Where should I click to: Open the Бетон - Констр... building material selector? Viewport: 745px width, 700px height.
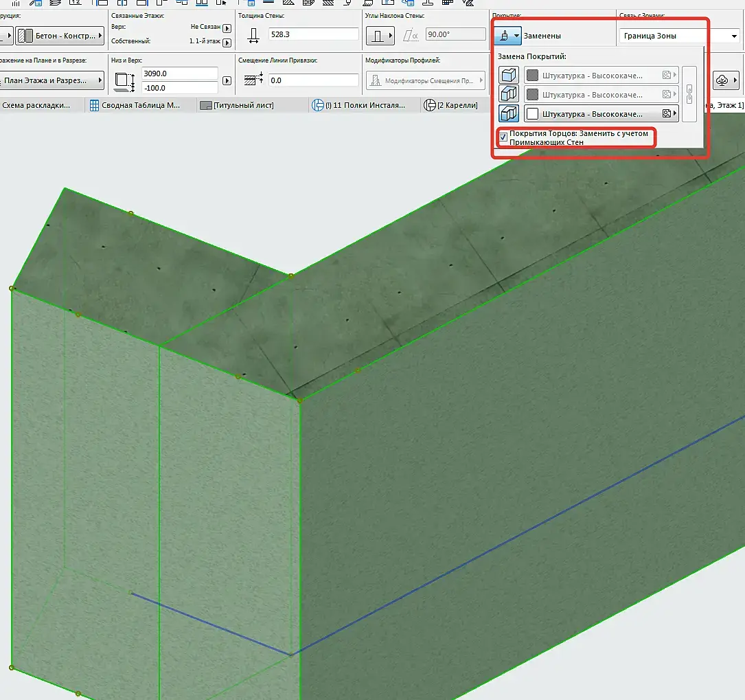pos(60,36)
